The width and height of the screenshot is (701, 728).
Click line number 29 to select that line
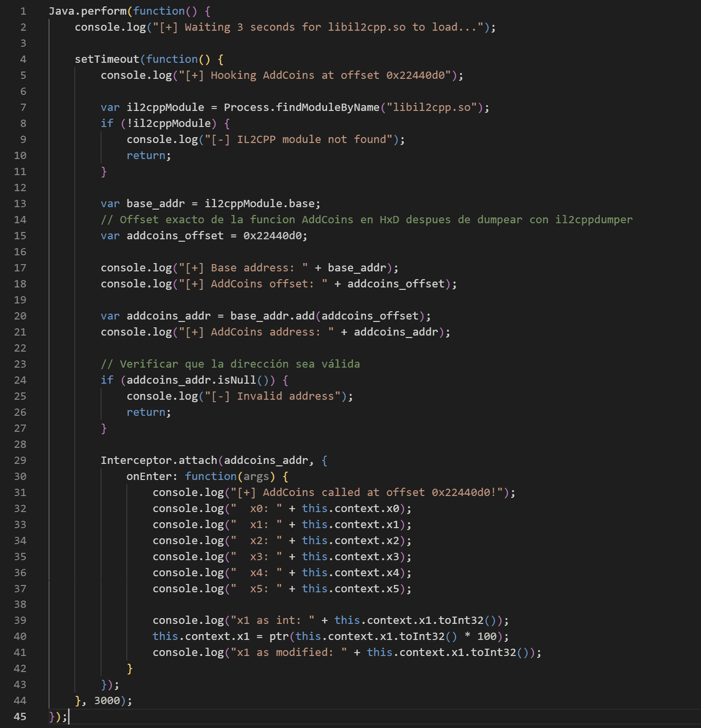20,460
